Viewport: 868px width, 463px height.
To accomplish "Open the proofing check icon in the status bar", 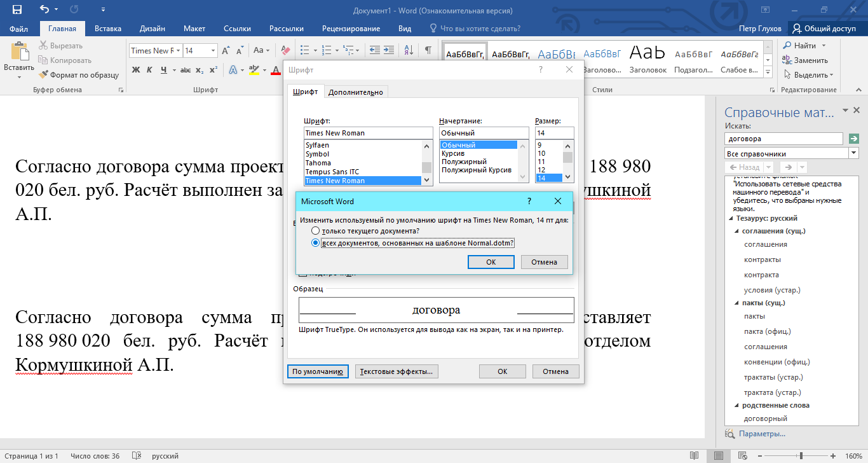I will 135,456.
